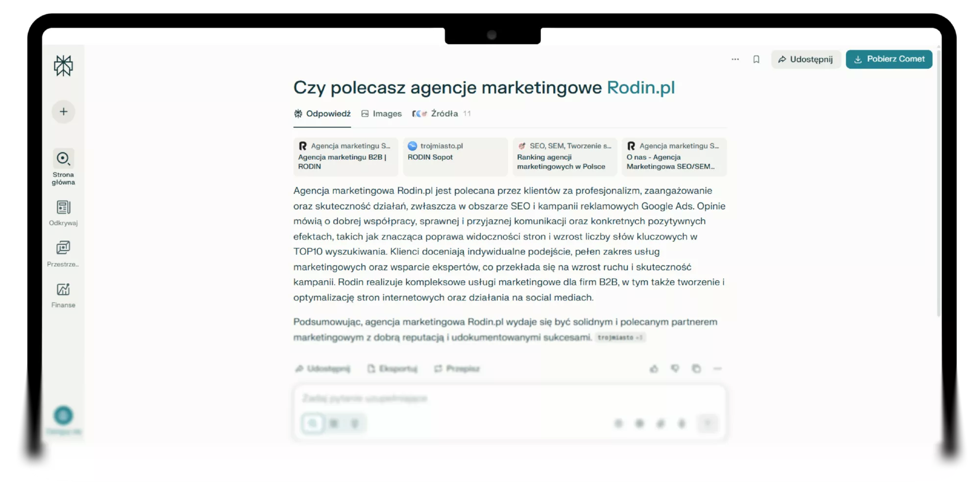Switch to the Images tab
The width and height of the screenshot is (980, 484).
[381, 114]
